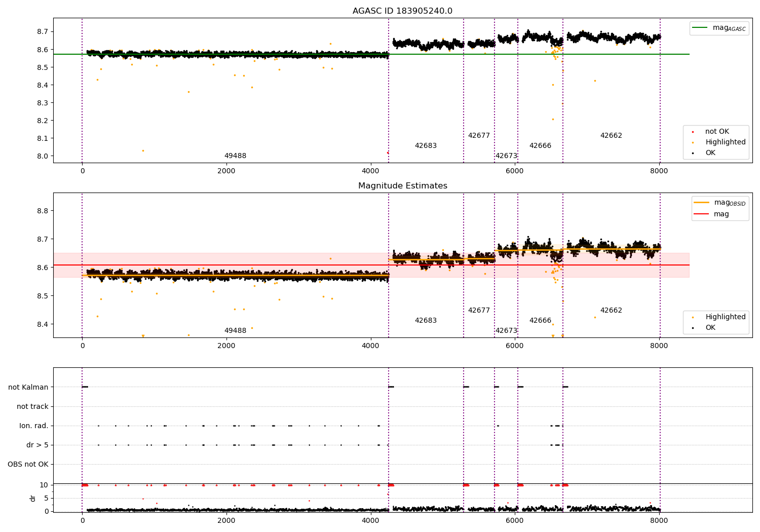
Task: Click the 8.8 tick on middle plot y-axis
Action: point(43,211)
